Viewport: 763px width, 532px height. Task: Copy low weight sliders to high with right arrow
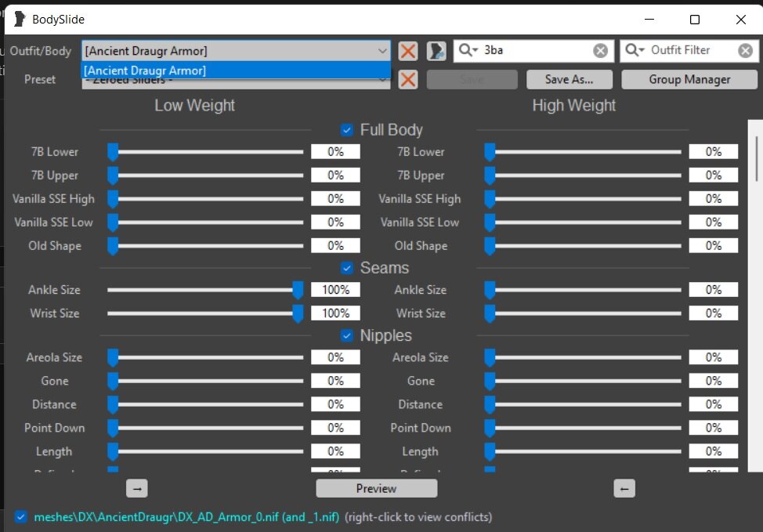pos(137,488)
